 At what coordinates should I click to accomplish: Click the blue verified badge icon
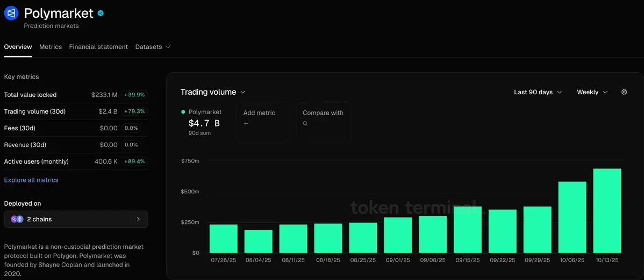(x=101, y=13)
